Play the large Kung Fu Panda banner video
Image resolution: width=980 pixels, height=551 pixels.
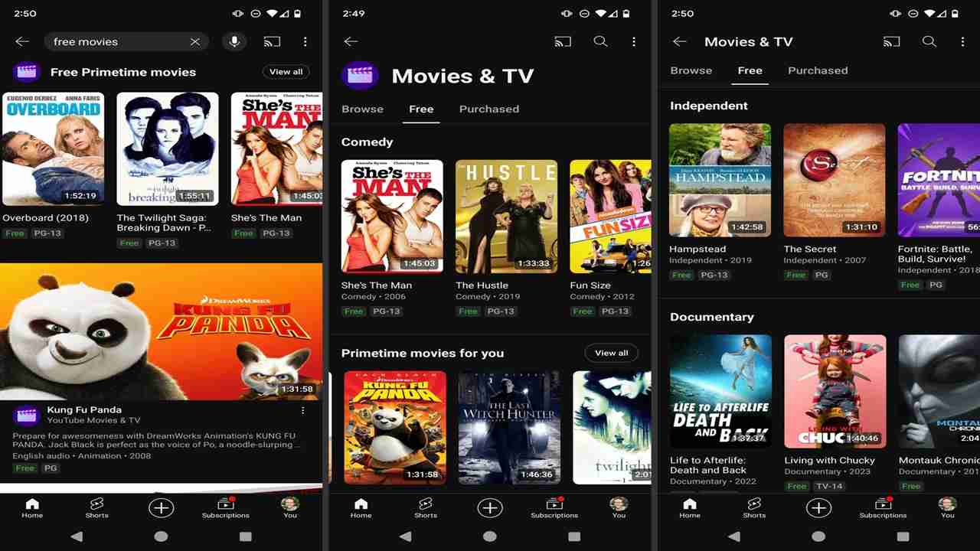click(161, 331)
